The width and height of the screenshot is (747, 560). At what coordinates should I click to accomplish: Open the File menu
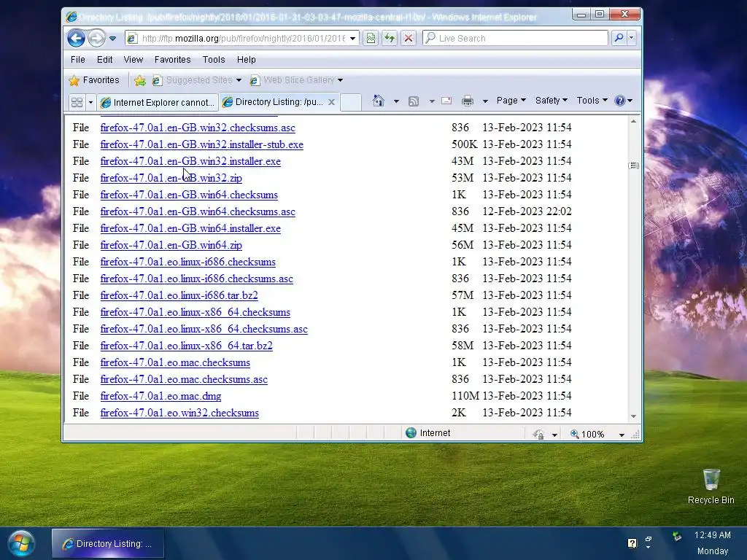click(x=77, y=60)
